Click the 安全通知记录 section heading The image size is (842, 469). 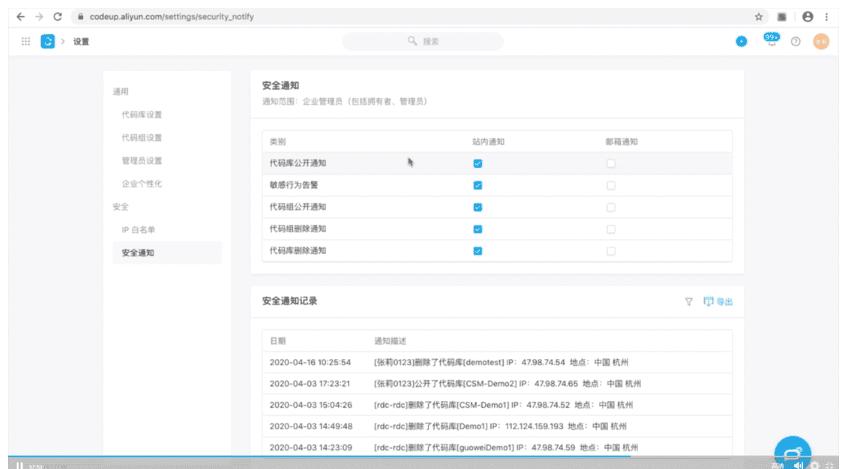point(289,301)
